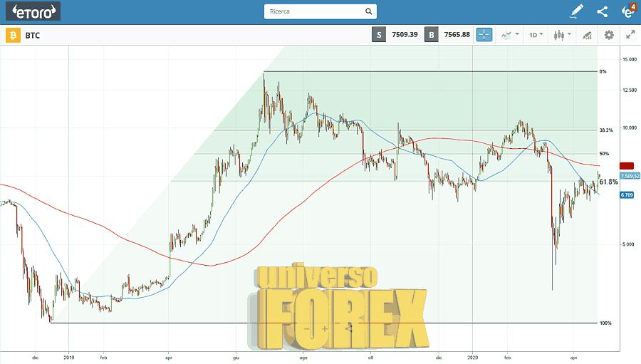Click the 61.8% Fibonacci level label
641x364 pixels.
tap(608, 182)
